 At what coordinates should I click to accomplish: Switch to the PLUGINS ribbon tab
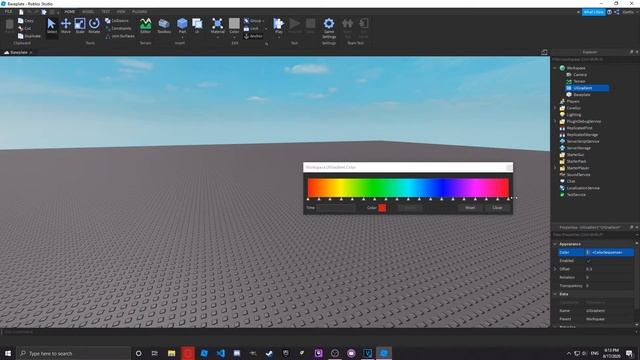[140, 12]
